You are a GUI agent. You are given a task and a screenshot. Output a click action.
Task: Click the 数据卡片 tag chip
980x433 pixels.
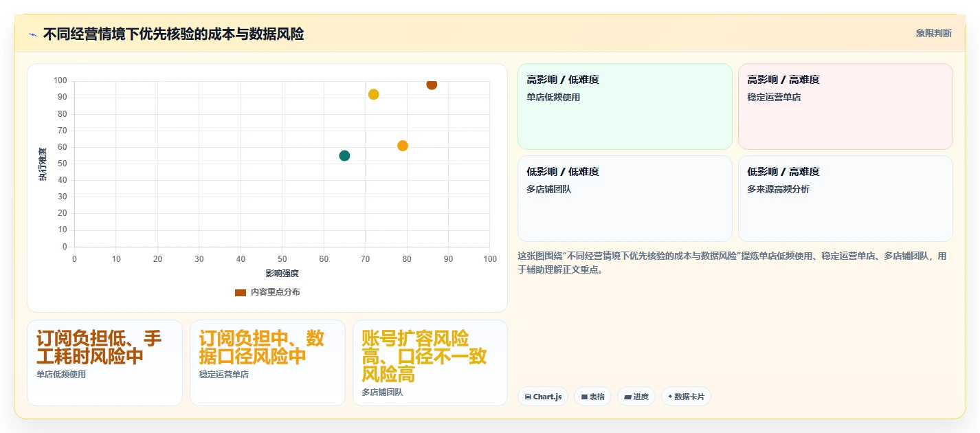tap(686, 397)
